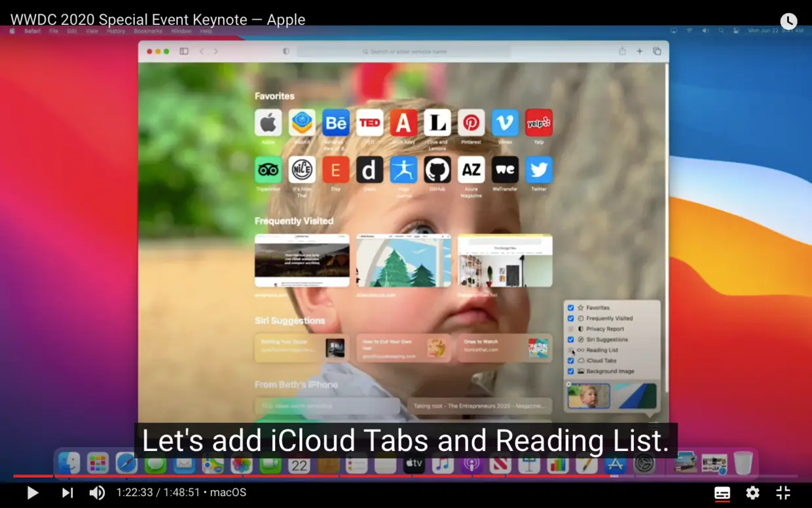
Task: Open the black letter d favorite
Action: tap(369, 170)
